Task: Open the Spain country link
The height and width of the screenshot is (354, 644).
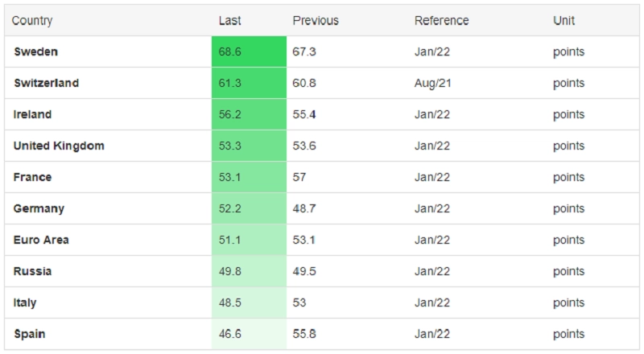Action: pos(30,334)
